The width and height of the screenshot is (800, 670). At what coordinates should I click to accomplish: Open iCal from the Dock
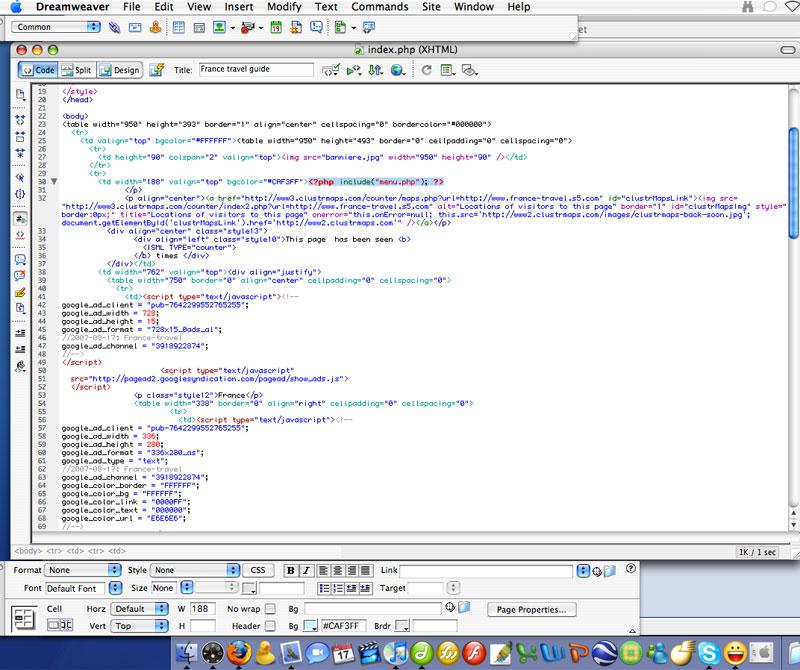343,653
